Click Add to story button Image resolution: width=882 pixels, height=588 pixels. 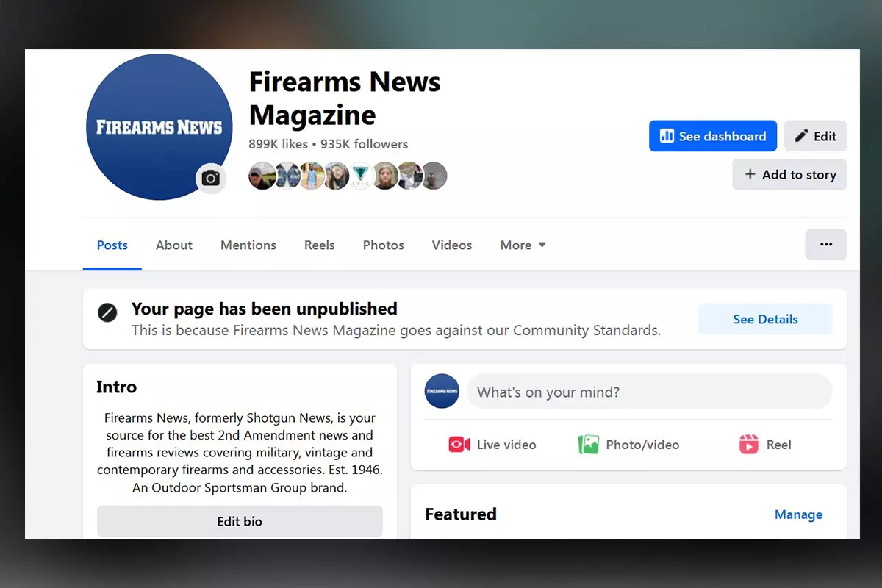point(789,174)
